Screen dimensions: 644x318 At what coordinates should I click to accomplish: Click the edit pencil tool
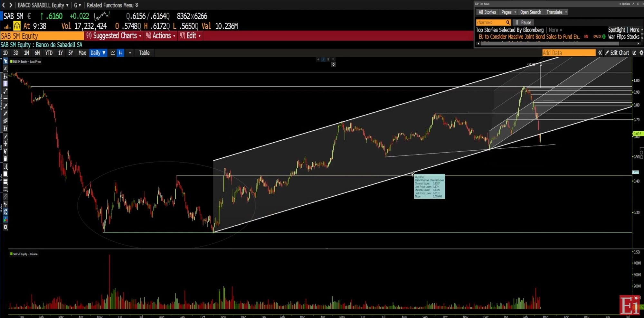point(5,136)
